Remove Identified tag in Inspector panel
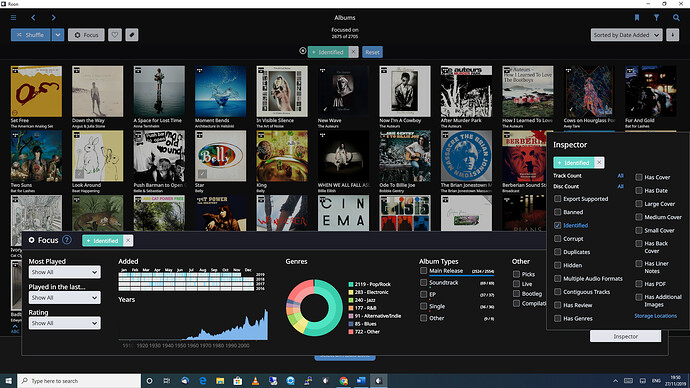690x388 pixels. click(x=599, y=163)
